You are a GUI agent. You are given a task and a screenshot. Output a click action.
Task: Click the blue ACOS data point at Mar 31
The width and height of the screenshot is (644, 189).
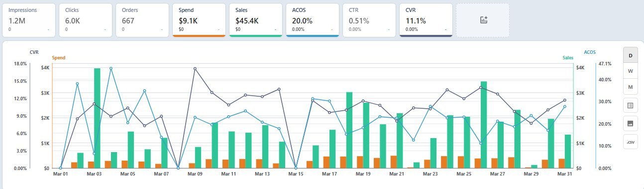pos(565,106)
